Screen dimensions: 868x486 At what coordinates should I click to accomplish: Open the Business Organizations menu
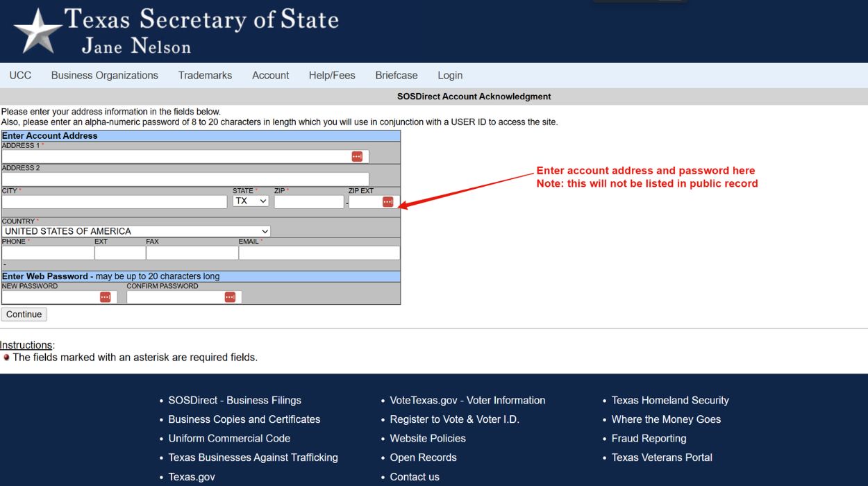click(105, 76)
